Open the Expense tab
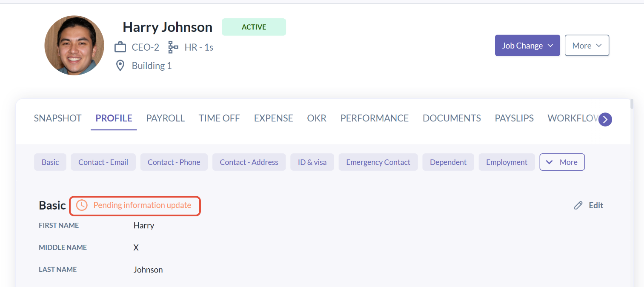This screenshot has width=644, height=287. point(274,118)
